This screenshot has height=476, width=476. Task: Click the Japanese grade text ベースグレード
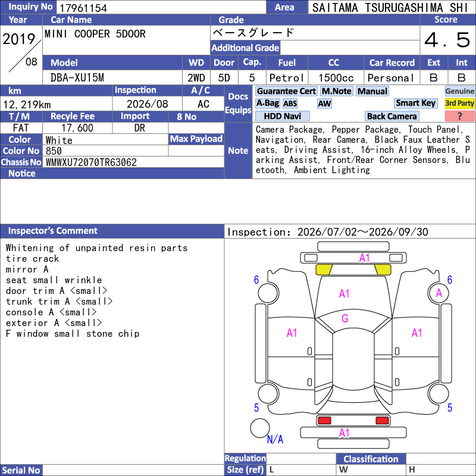253,32
